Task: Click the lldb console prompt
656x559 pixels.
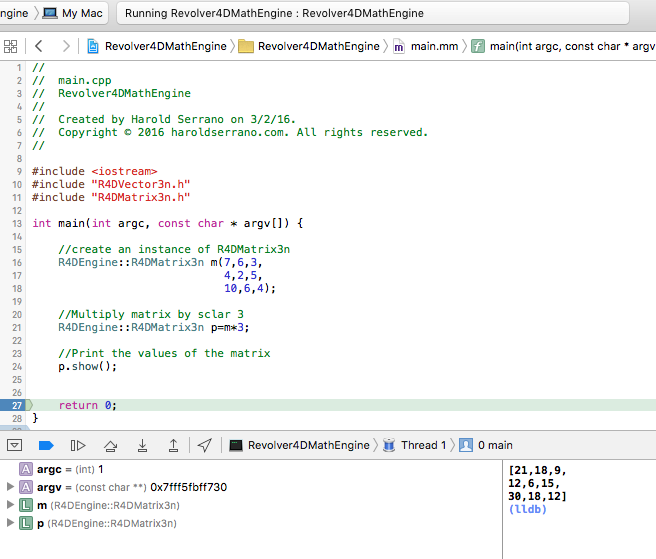Action: pos(528,509)
